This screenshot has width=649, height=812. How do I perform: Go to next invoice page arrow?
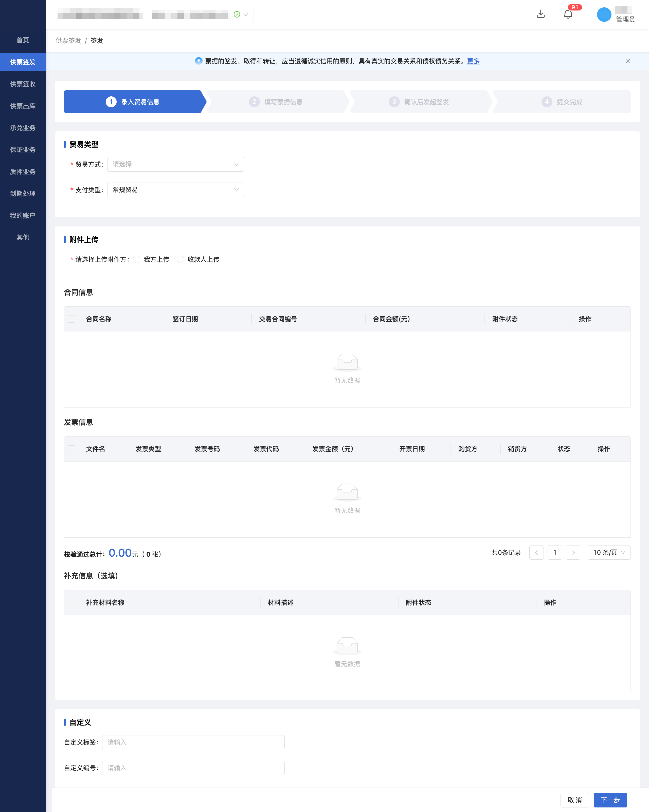pyautogui.click(x=573, y=553)
